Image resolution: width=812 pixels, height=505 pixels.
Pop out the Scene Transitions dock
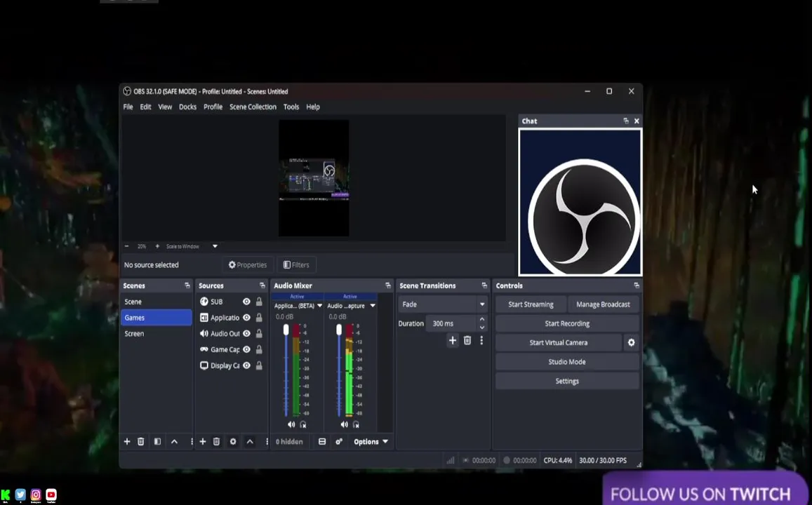(484, 285)
